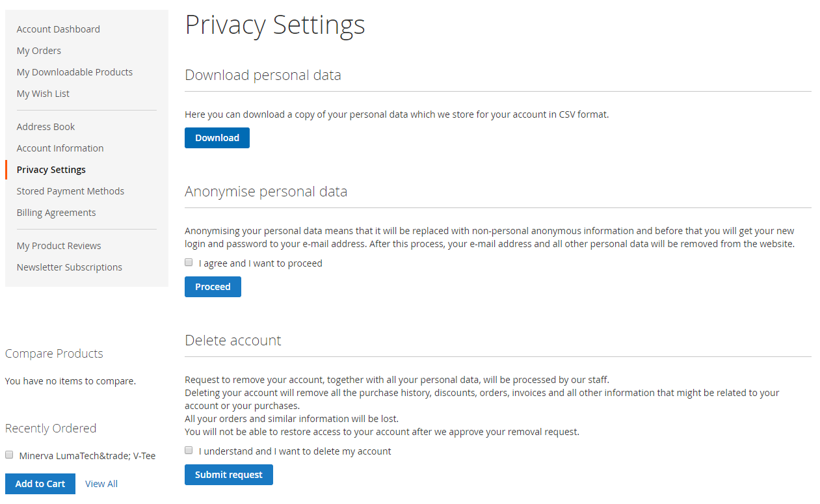Open Stored Payment Methods
820x504 pixels.
[70, 191]
